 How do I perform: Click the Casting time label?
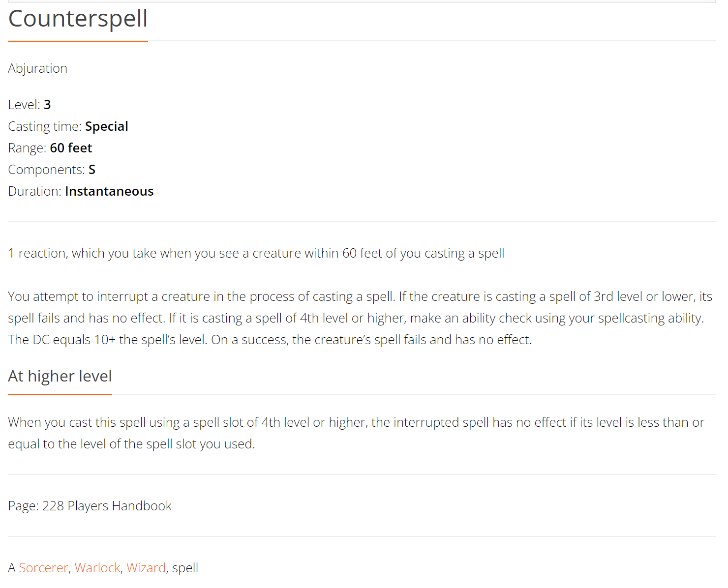click(x=45, y=126)
